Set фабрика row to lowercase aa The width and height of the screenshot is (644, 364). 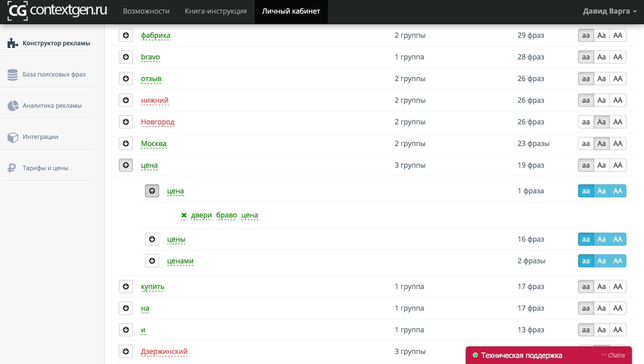586,35
